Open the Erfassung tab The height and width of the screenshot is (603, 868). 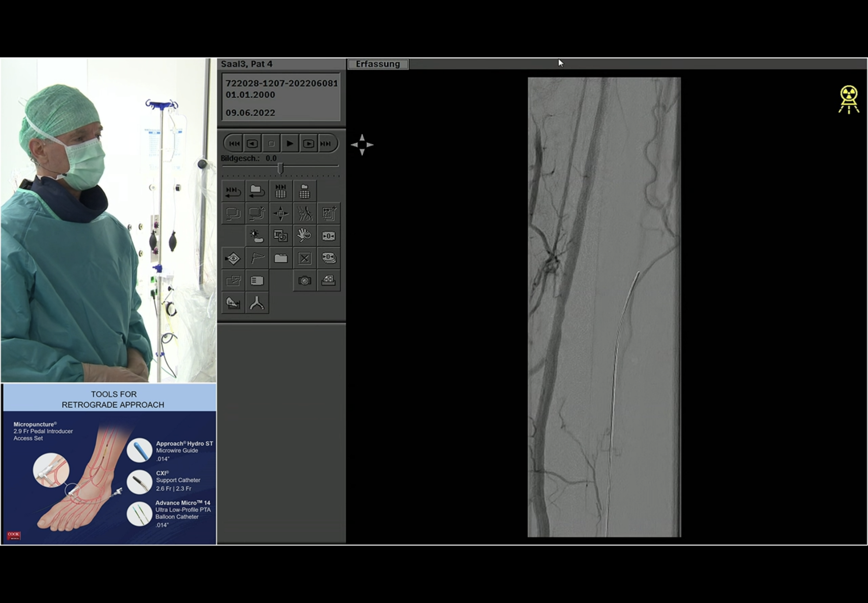pyautogui.click(x=377, y=64)
